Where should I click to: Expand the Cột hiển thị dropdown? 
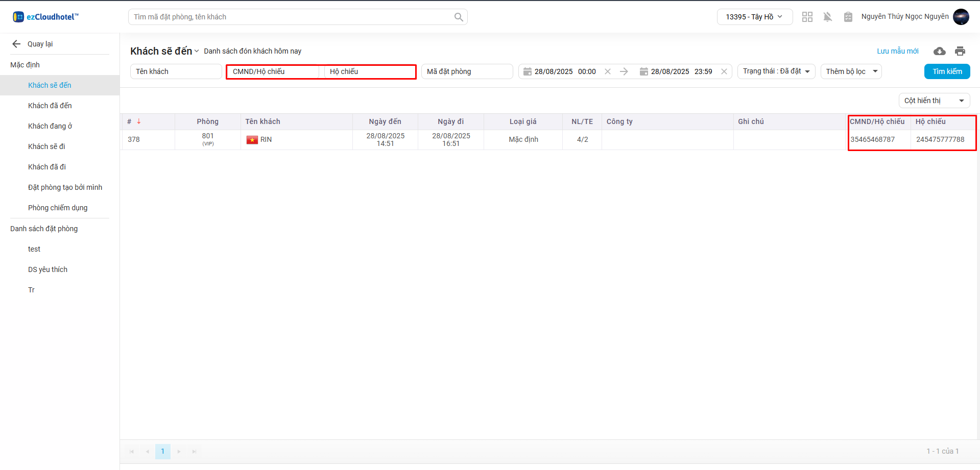(934, 101)
